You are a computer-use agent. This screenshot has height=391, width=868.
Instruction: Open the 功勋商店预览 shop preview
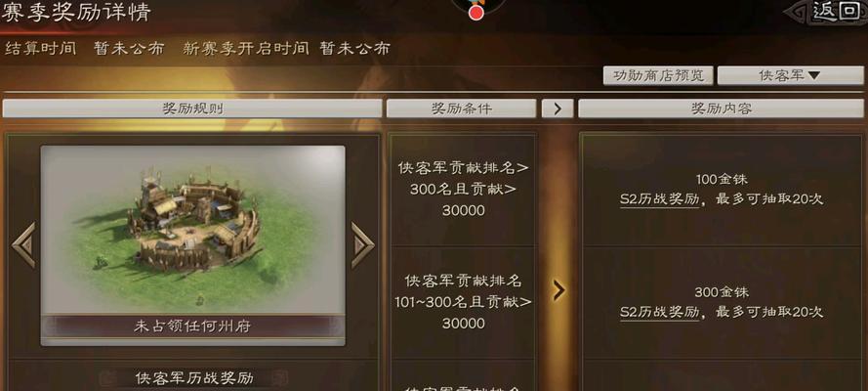coord(659,76)
